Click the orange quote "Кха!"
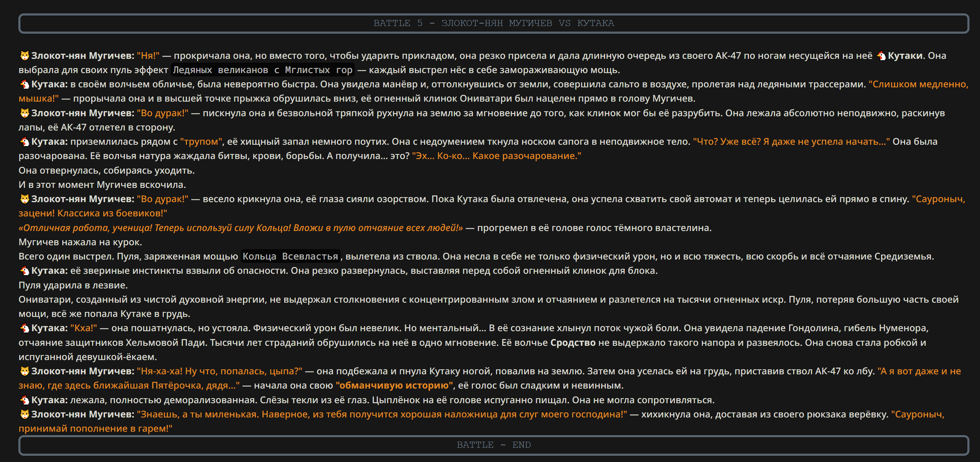 (x=84, y=328)
